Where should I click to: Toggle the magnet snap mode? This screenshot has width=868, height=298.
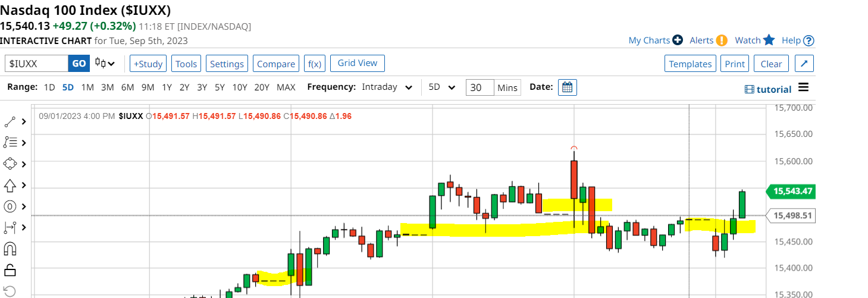coord(10,249)
